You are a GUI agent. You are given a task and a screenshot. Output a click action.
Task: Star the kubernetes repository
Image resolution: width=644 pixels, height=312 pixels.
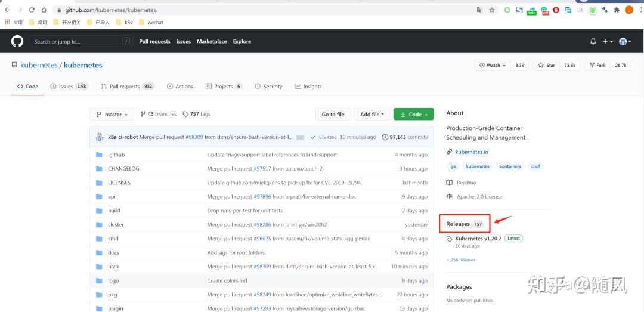click(546, 66)
